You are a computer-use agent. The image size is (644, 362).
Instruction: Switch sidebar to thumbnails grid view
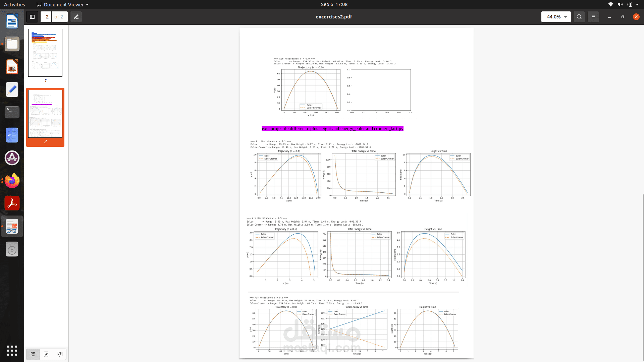(x=33, y=354)
